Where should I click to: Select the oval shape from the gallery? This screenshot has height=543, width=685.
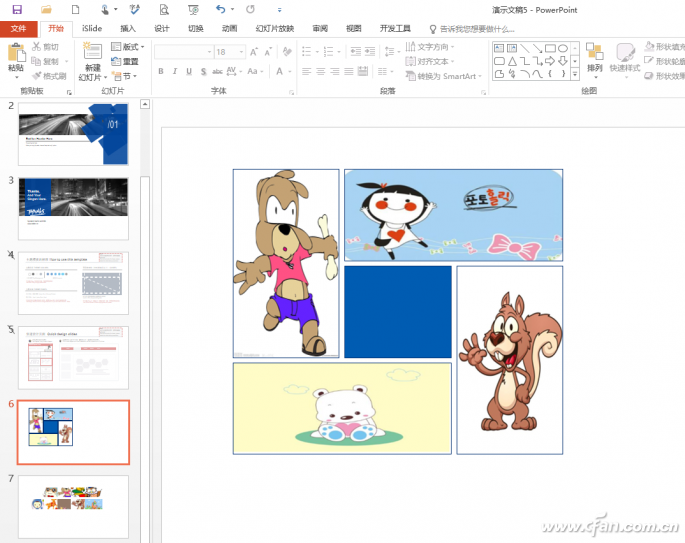(563, 48)
